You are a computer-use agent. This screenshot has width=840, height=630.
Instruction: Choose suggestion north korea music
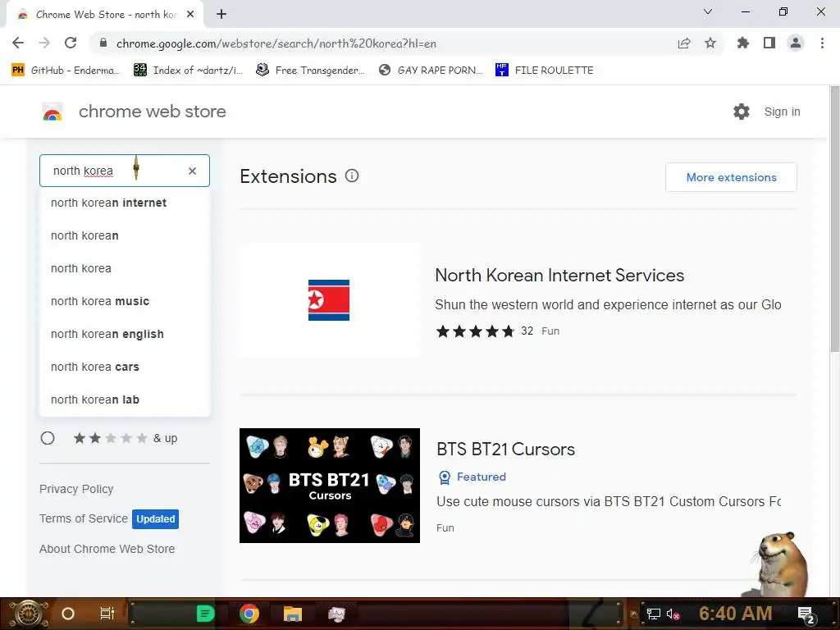125,301
